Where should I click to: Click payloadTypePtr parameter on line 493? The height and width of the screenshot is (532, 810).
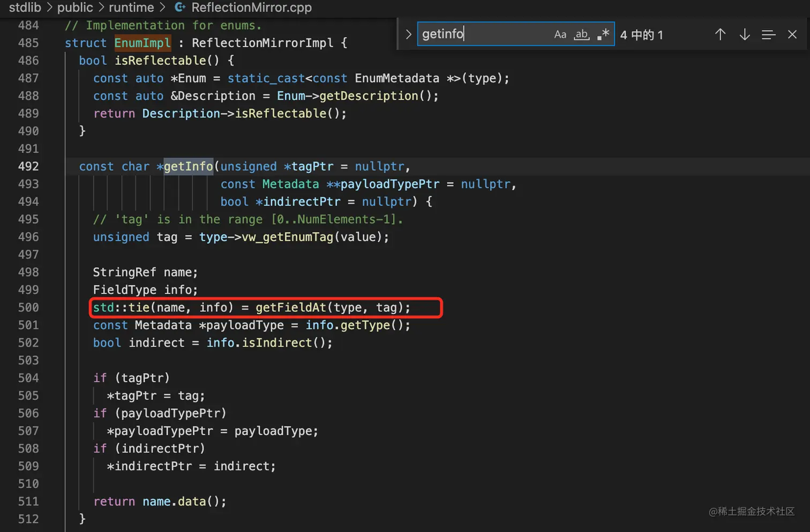[x=390, y=184]
